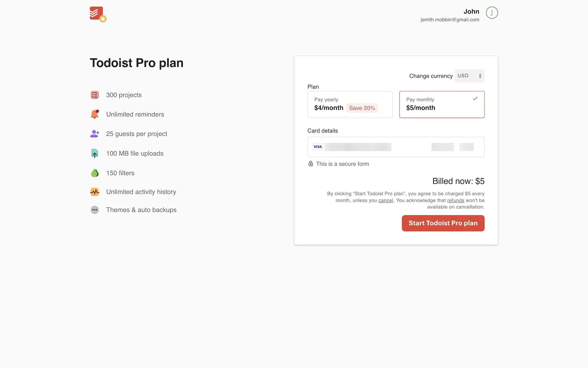588x368 pixels.
Task: Select the Pay monthly plan option
Action: tap(442, 104)
